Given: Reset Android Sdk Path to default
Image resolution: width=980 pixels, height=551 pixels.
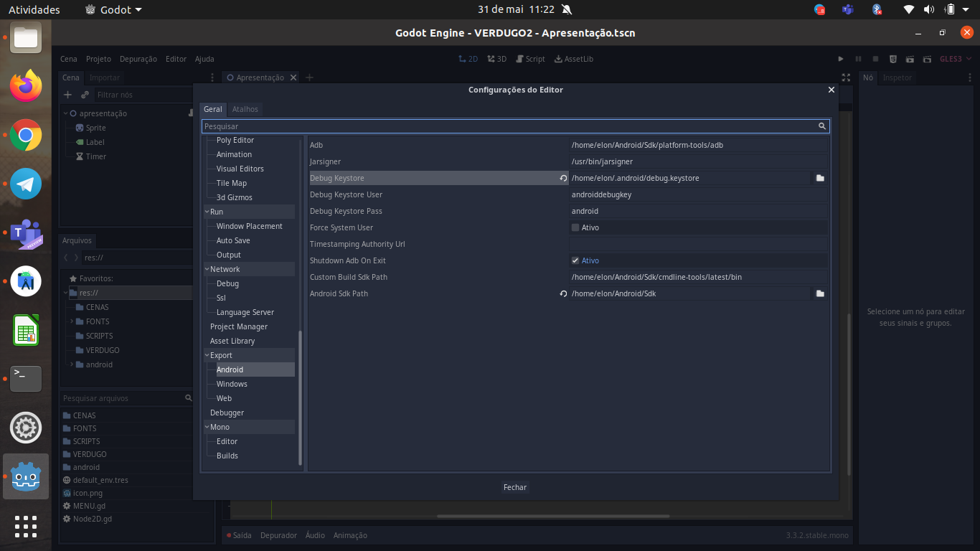Looking at the screenshot, I should (563, 293).
